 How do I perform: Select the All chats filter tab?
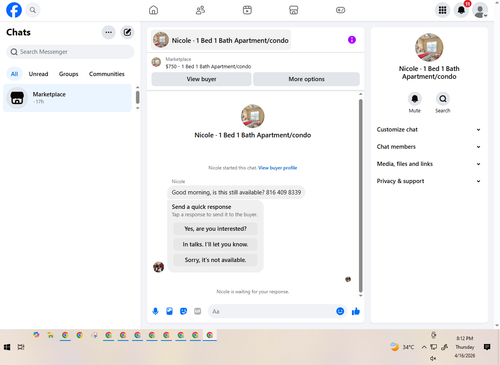(x=14, y=74)
